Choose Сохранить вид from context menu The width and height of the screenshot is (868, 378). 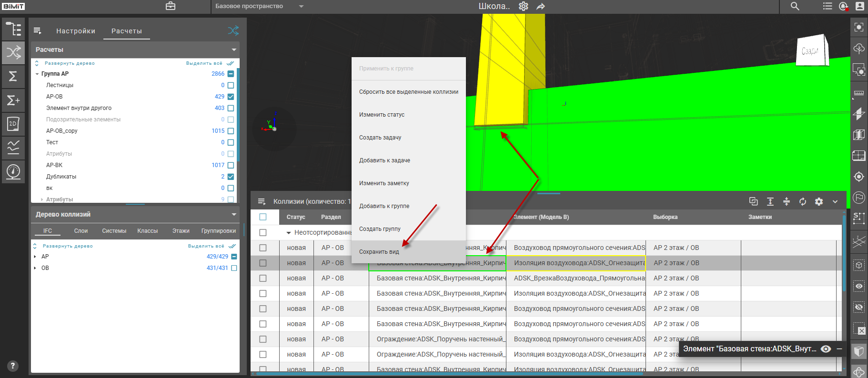379,252
